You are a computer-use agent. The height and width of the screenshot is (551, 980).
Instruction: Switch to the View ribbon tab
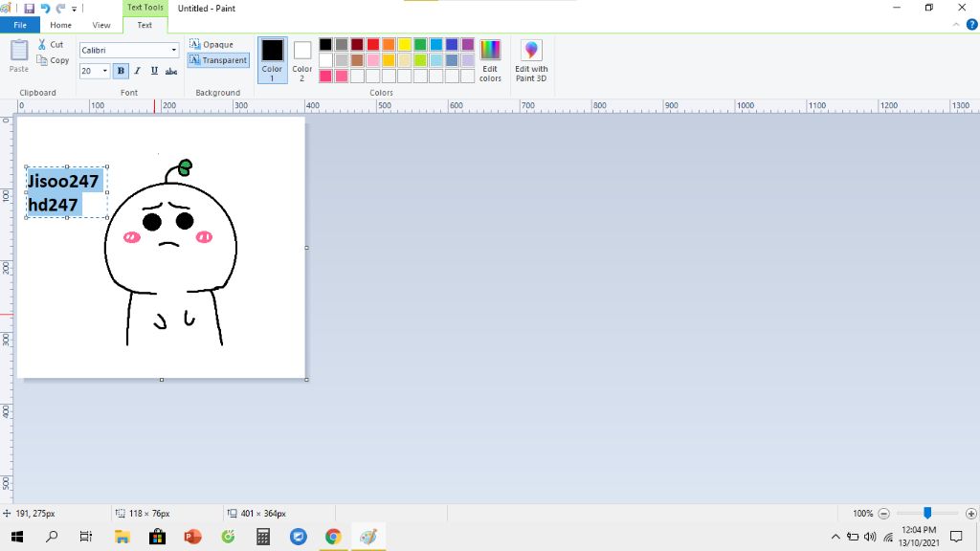point(101,25)
